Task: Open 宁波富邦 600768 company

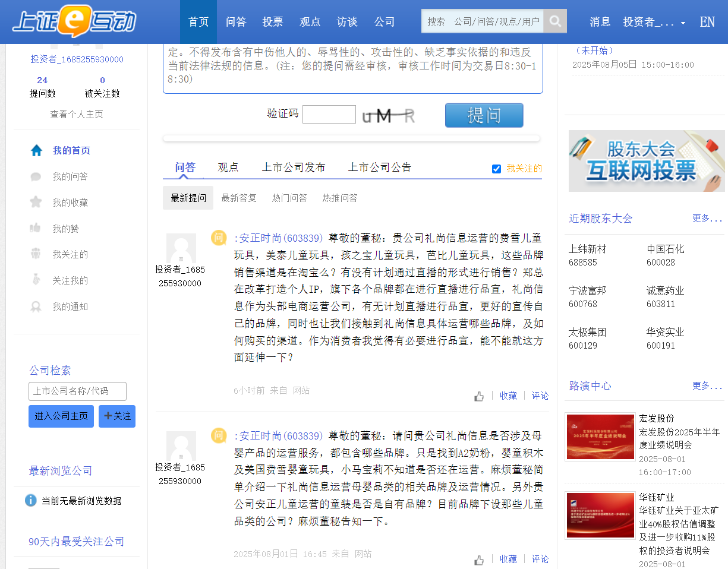Action: [x=588, y=297]
